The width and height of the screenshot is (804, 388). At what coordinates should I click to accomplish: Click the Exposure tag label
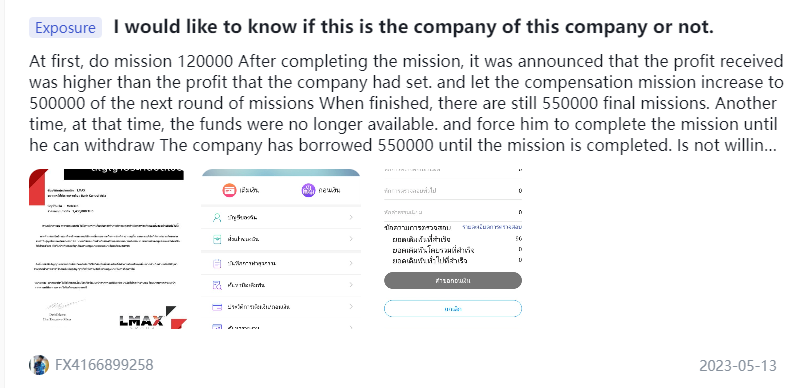pos(66,28)
